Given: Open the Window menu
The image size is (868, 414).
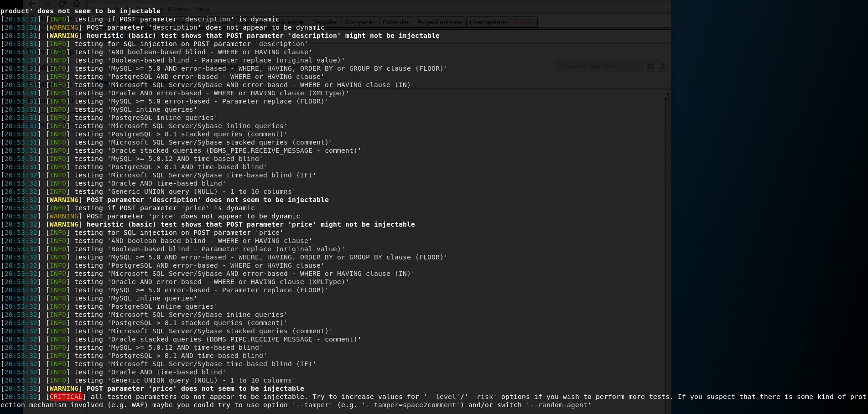Looking at the screenshot, I should (179, 9).
